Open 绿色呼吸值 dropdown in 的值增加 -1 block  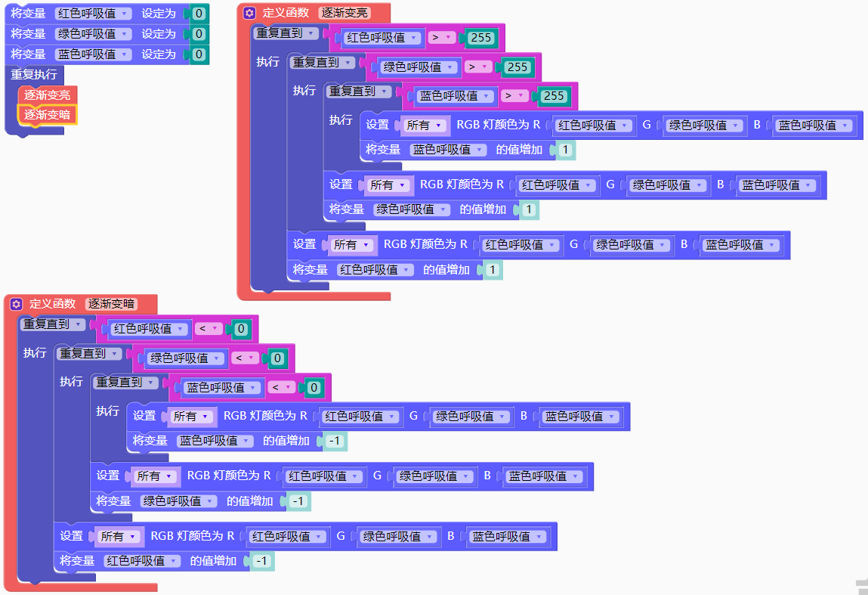[x=178, y=500]
